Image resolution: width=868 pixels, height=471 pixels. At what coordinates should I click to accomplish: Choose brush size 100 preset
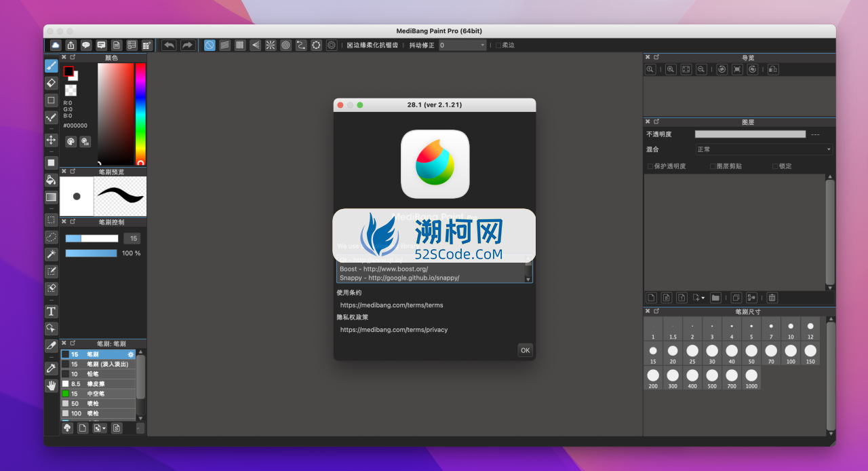tap(791, 354)
